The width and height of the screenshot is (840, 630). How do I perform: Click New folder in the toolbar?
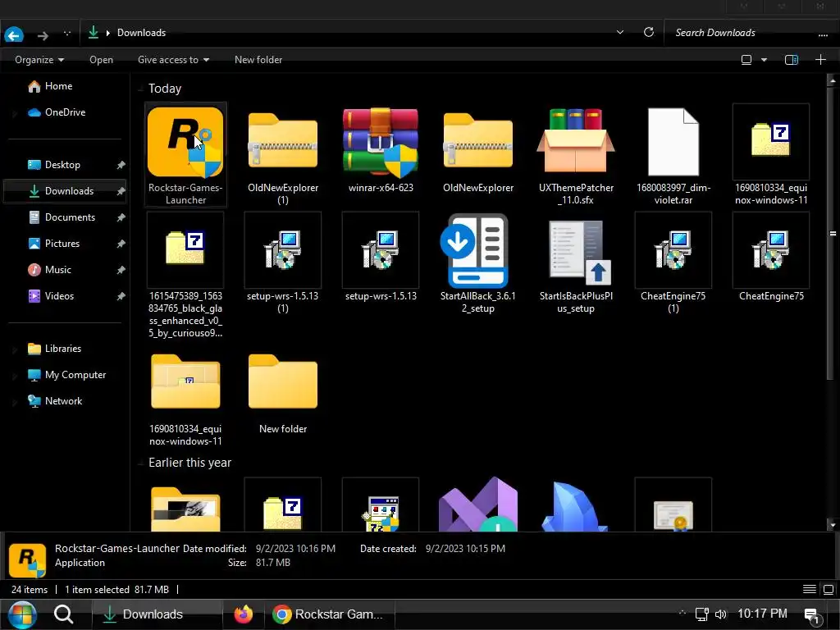click(x=258, y=59)
